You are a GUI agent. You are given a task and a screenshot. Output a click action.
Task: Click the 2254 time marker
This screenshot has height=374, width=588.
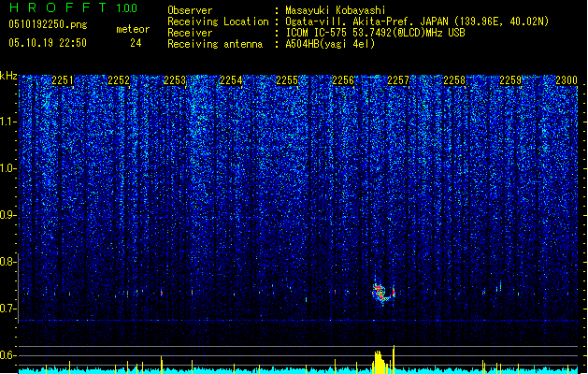(x=231, y=80)
